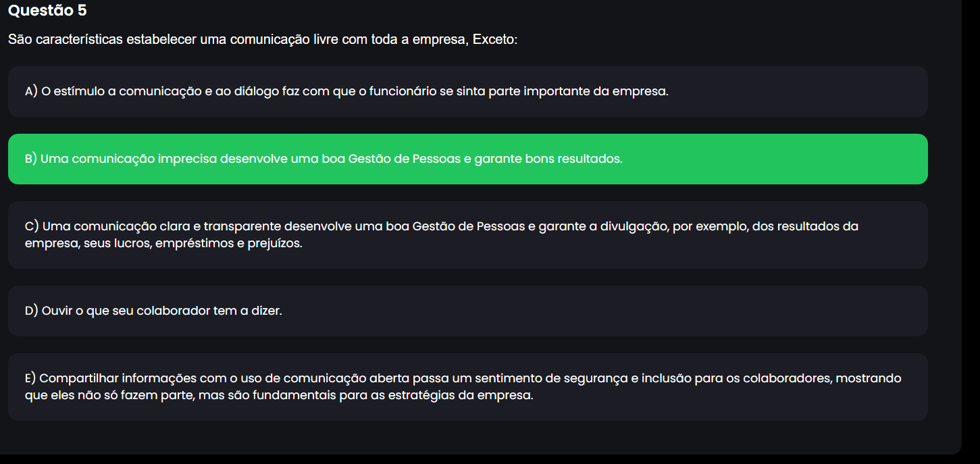
Task: Click the word "Exceto:" in the question
Action: 495,39
